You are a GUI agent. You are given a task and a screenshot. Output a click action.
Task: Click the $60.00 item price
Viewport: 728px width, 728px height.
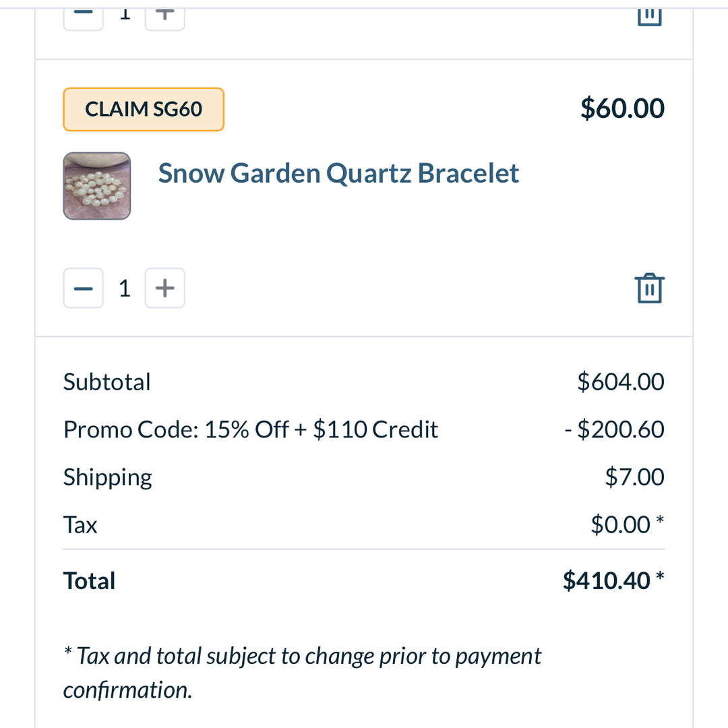(622, 109)
